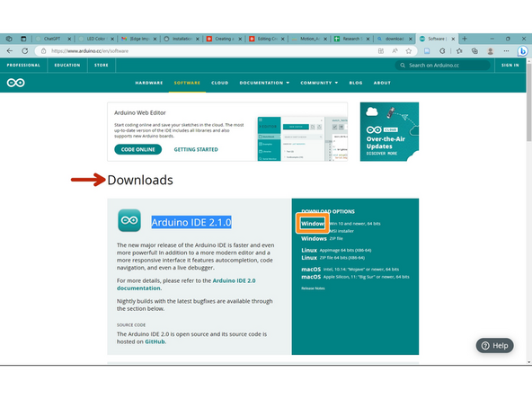Go to the Professional section link
This screenshot has width=532, height=399.
click(x=23, y=65)
